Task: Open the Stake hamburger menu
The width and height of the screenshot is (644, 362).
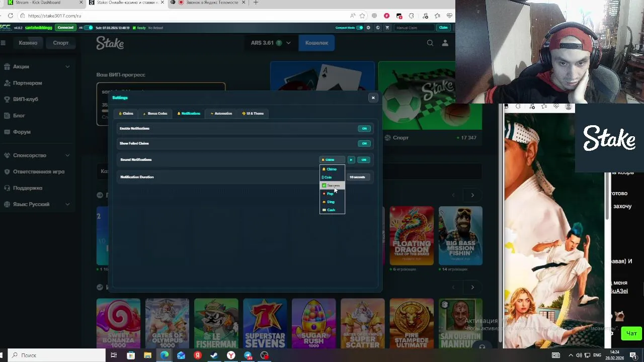Action: (3, 43)
